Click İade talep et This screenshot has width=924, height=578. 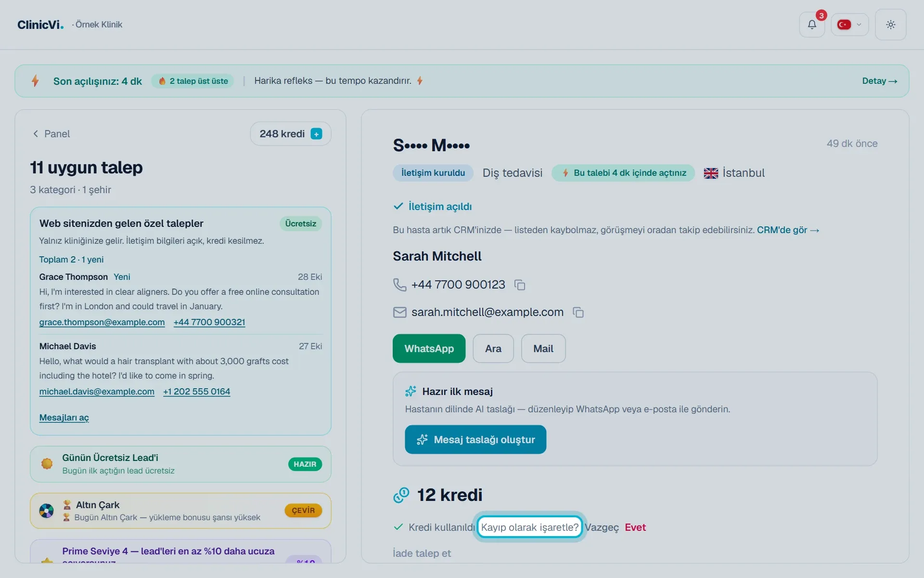422,553
